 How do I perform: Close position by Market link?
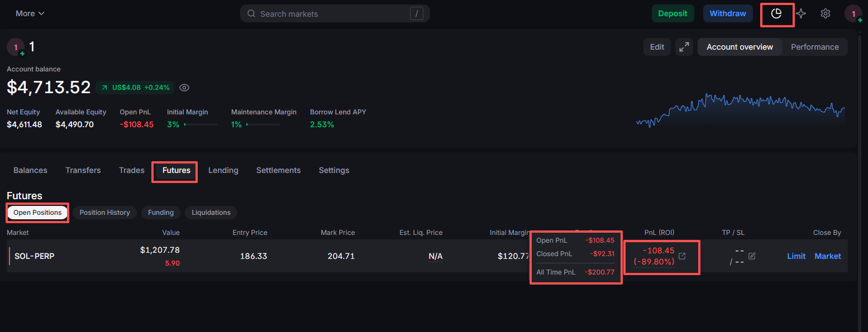point(827,256)
